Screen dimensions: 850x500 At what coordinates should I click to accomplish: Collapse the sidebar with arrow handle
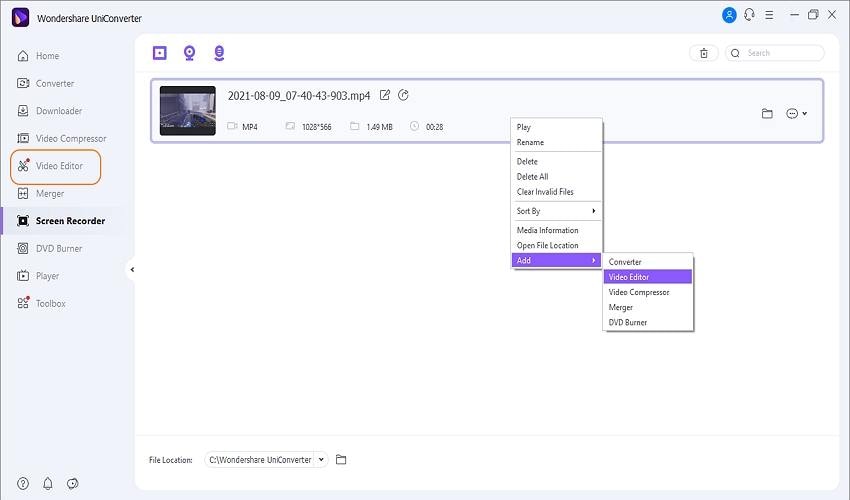pos(132,270)
